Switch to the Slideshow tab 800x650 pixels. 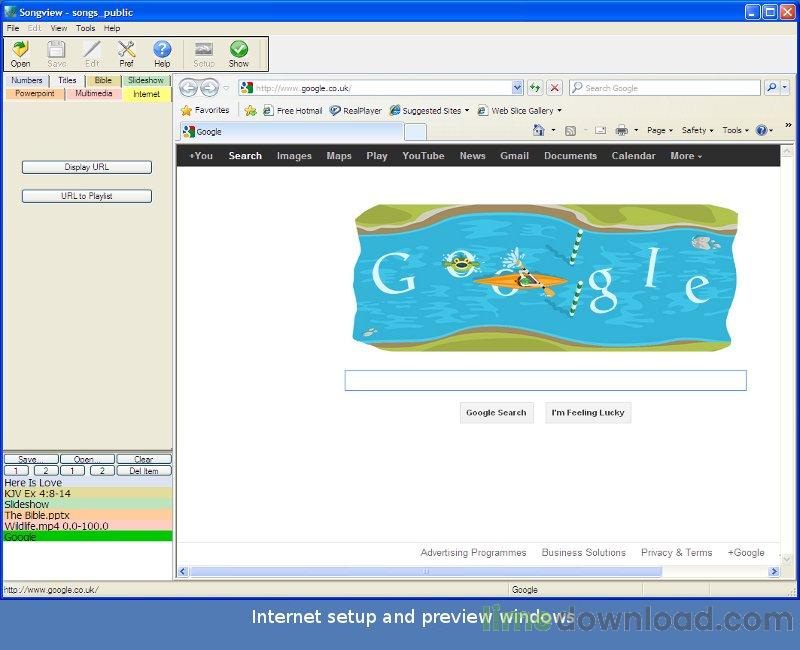pos(146,80)
